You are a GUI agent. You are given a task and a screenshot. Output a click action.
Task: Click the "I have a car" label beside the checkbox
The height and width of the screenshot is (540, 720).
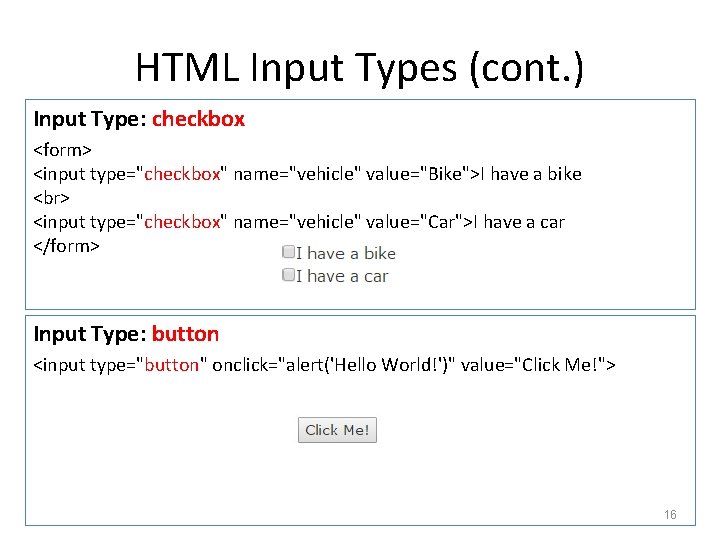(342, 276)
